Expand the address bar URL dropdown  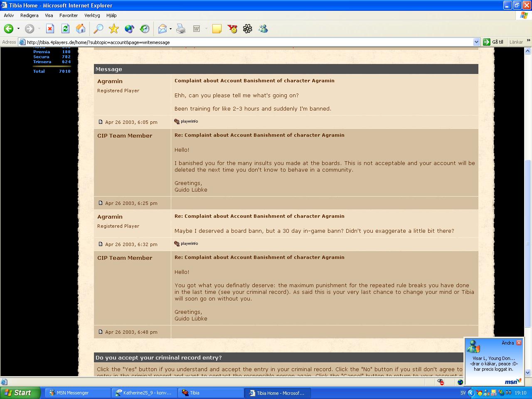tap(476, 42)
